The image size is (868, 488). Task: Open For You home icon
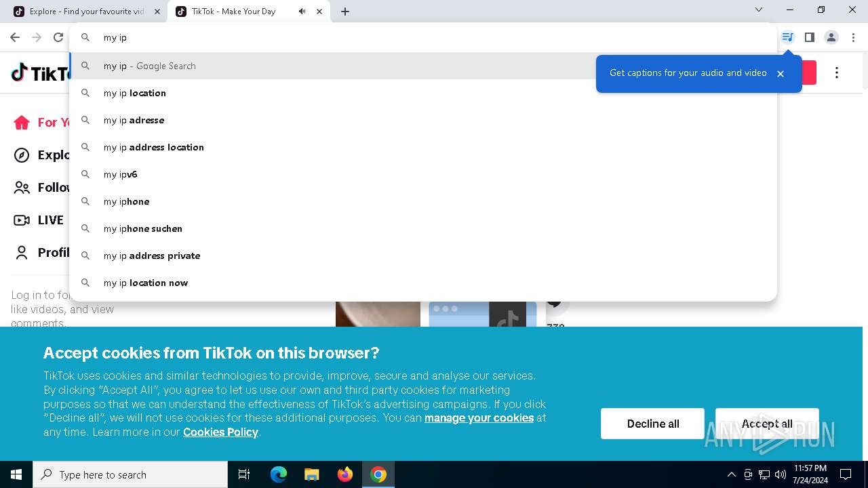pyautogui.click(x=22, y=122)
